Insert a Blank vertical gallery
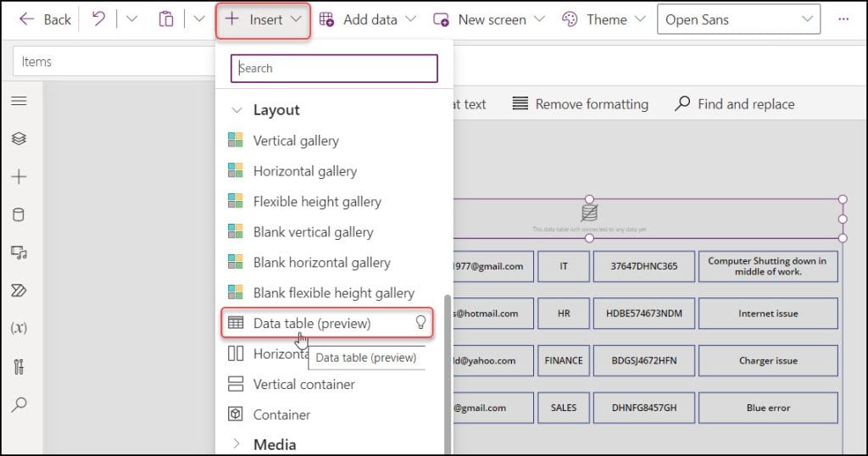This screenshot has height=456, width=868. point(313,232)
